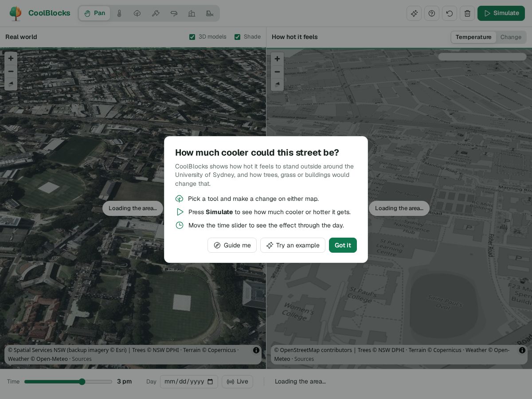Click the undo arrow icon
Image resolution: width=532 pixels, height=399 pixels.
pyautogui.click(x=450, y=13)
